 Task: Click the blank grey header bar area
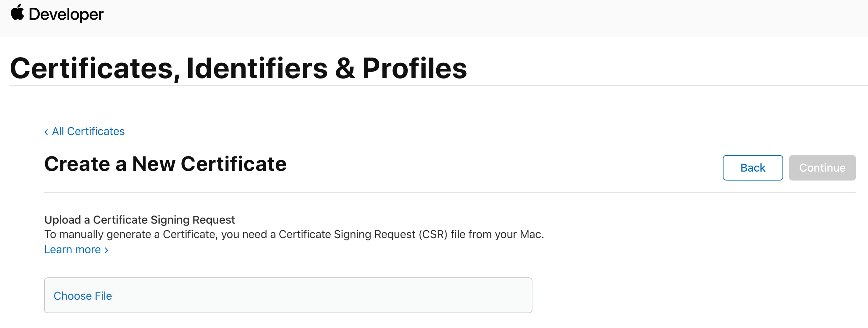click(x=483, y=17)
